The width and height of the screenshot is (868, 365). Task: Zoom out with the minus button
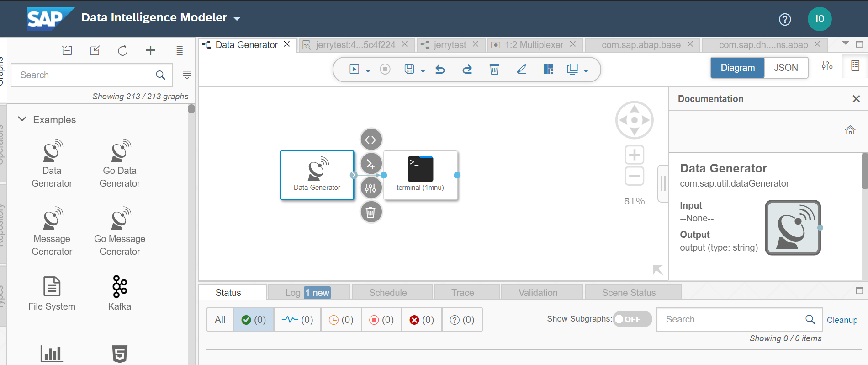click(x=634, y=176)
